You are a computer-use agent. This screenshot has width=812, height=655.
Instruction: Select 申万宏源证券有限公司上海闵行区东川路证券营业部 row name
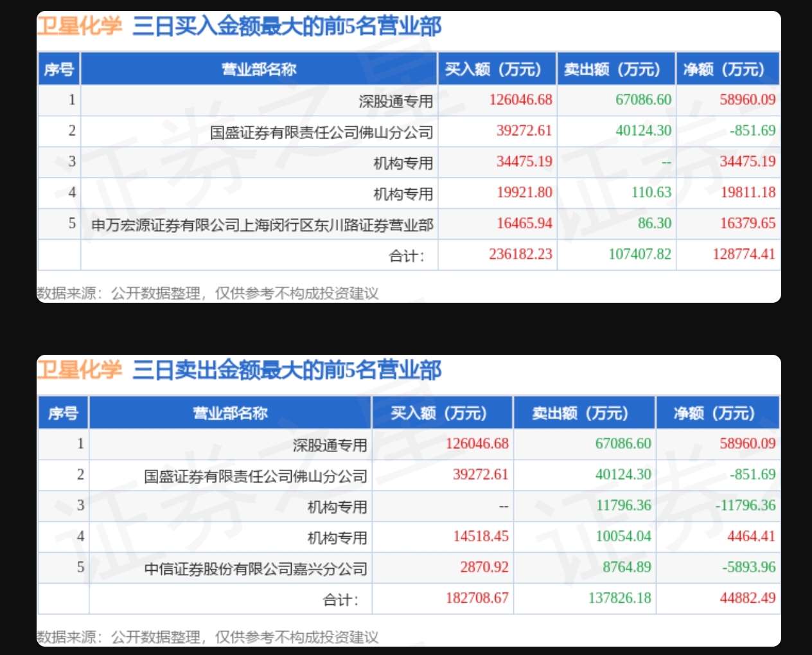click(262, 225)
